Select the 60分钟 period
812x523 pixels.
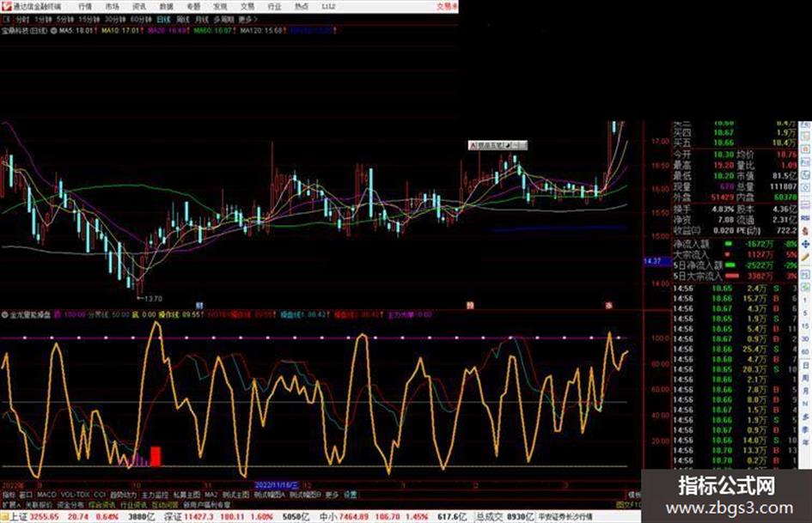point(140,19)
